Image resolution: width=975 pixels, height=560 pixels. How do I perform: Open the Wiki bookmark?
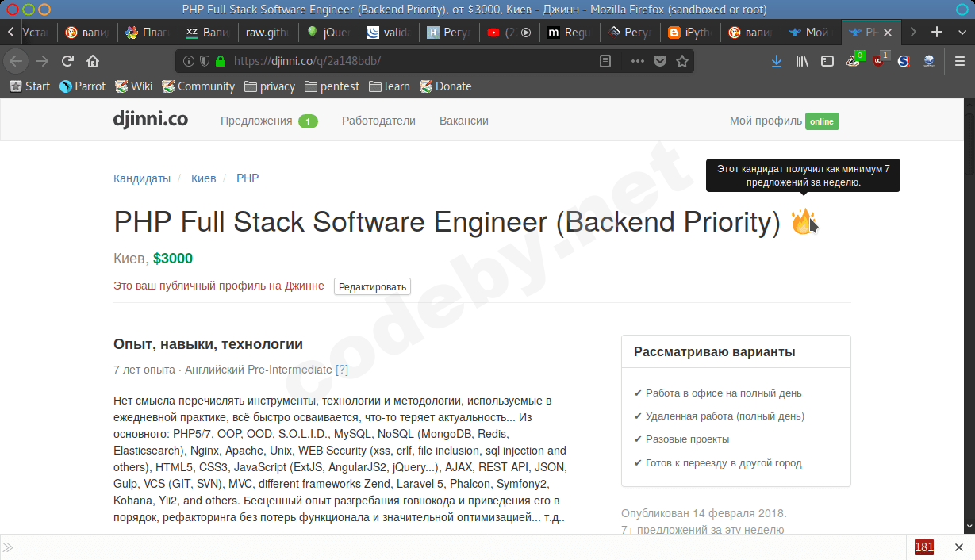pos(133,86)
